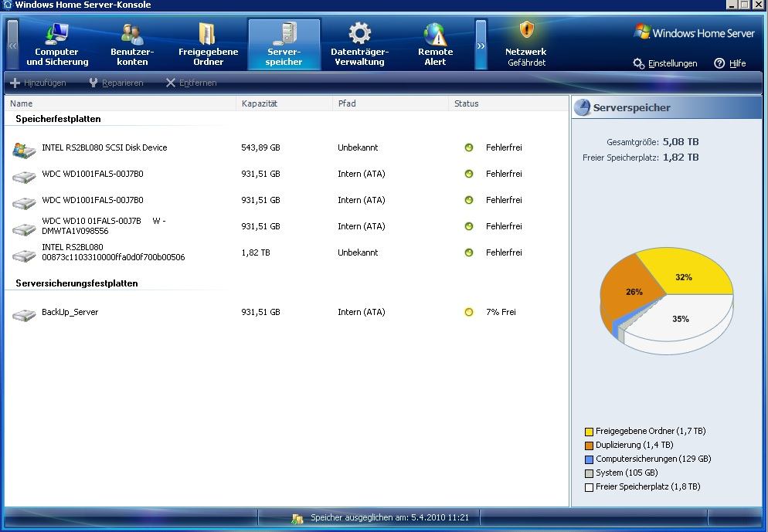The image size is (768, 532).
Task: Click yellow status indicator for BackUp_Server
Action: [x=469, y=312]
